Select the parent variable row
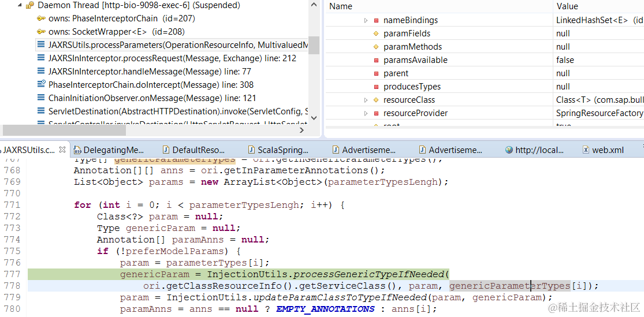Screen dimensions: 644x317 [x=485, y=73]
